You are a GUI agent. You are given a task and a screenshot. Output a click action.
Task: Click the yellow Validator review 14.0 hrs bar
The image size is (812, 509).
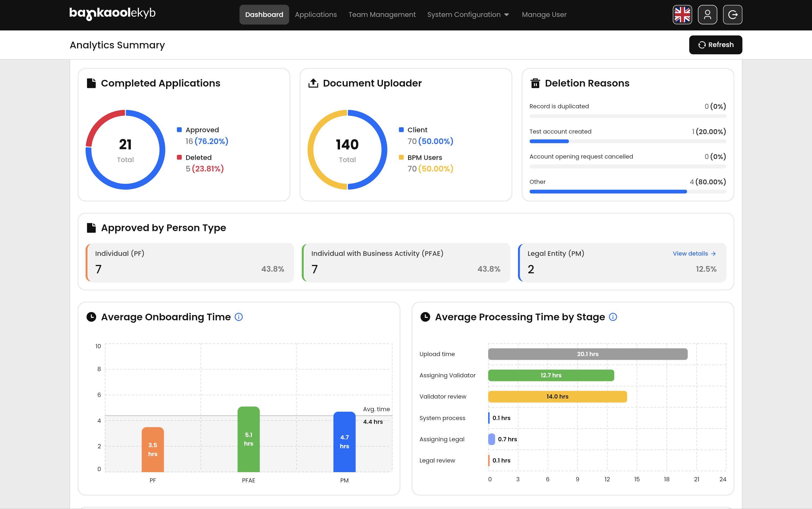[557, 397]
